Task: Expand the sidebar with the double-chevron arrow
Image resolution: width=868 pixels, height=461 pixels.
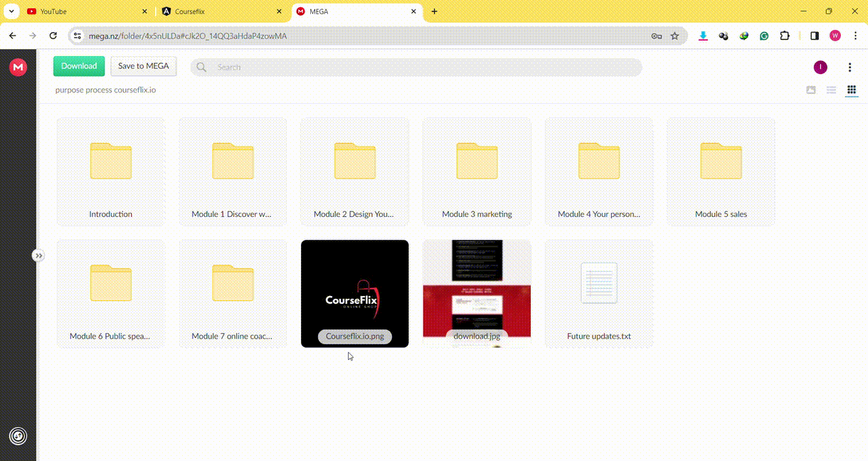Action: click(38, 255)
